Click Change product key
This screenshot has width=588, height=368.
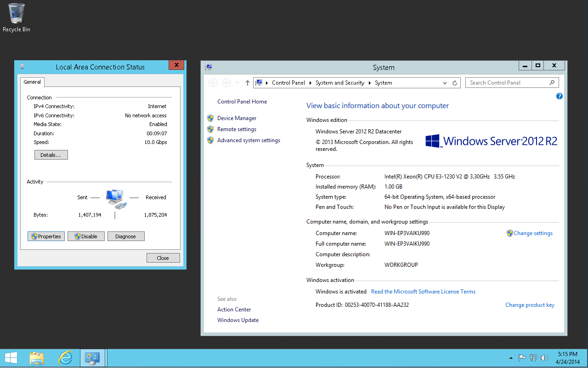coord(530,305)
